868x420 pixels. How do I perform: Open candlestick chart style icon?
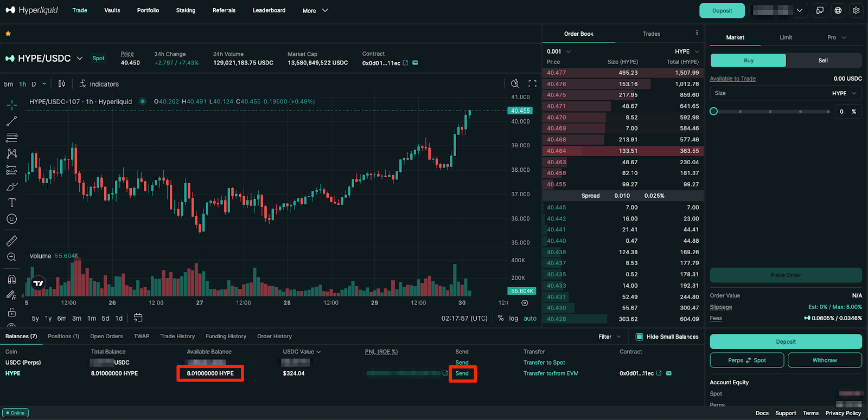[x=62, y=83]
